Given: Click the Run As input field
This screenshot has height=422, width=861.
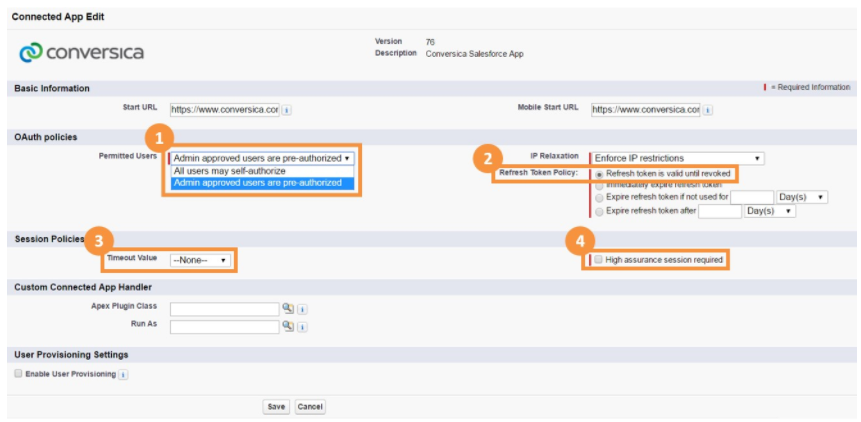Looking at the screenshot, I should coord(225,327).
